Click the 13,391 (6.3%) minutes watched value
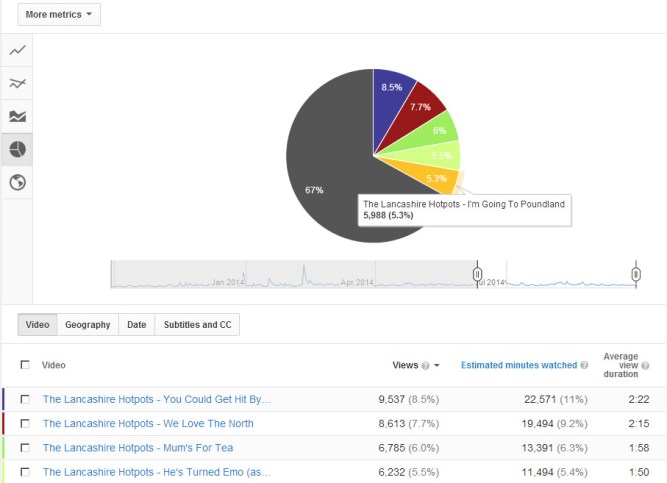 554,448
